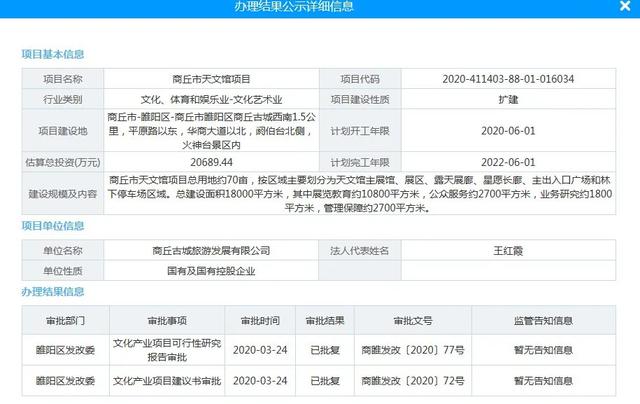Click company name 商丘古城旅游发展有限公司

click(211, 251)
